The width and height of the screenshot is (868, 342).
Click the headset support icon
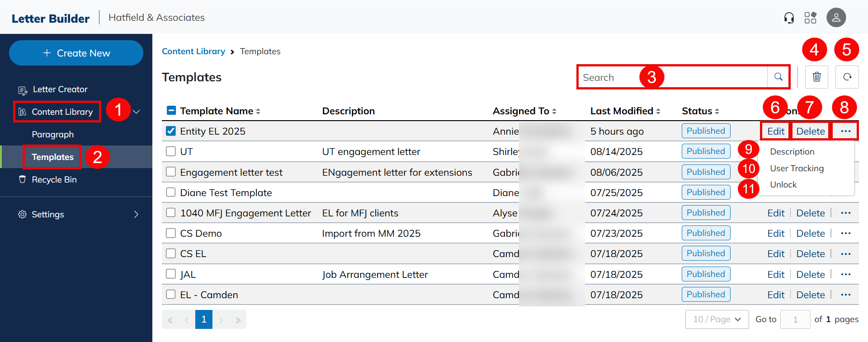(789, 18)
